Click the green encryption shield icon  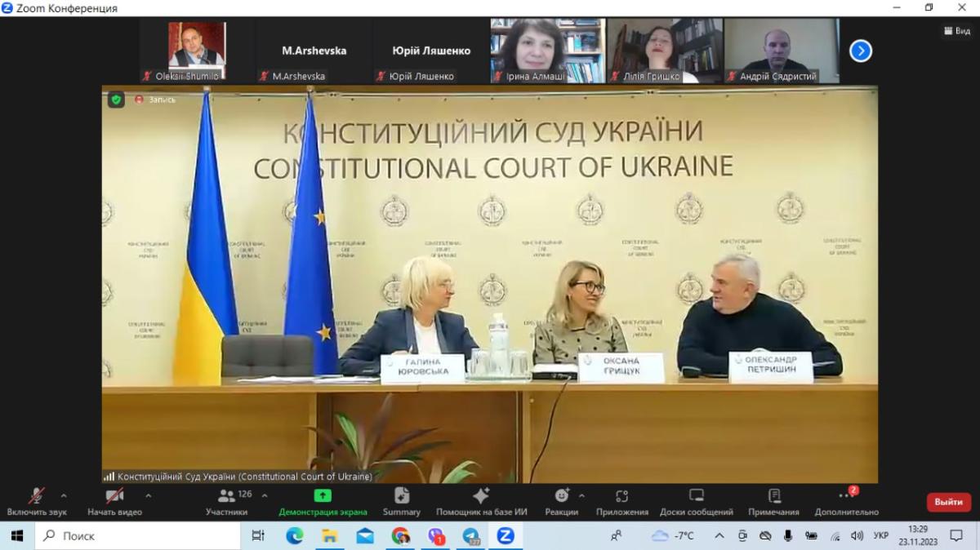(117, 100)
